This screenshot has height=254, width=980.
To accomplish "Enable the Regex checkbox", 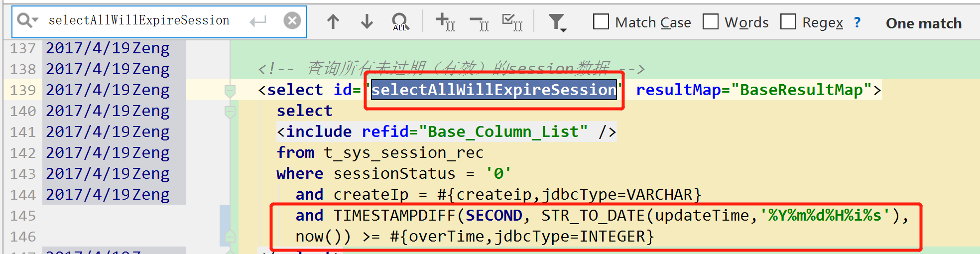I will 788,22.
